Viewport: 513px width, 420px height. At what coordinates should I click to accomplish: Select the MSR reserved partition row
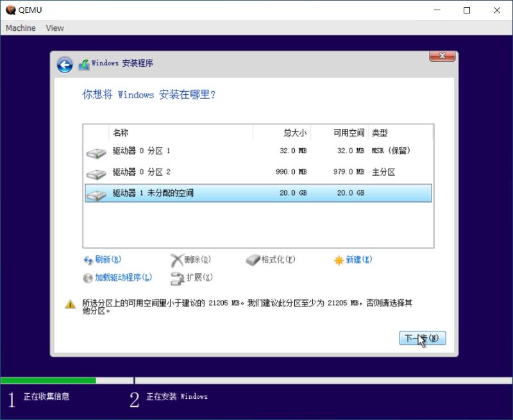coord(192,151)
